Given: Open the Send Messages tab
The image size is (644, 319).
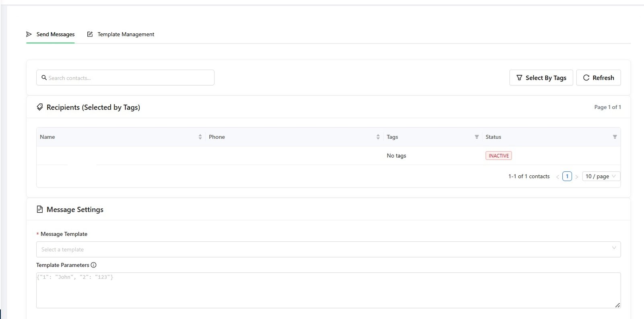Looking at the screenshot, I should 51,35.
